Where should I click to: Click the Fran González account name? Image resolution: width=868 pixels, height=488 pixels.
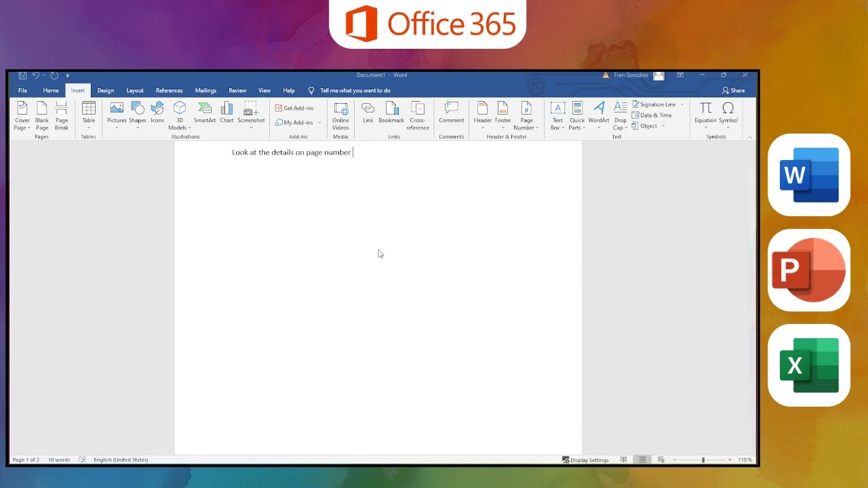[x=631, y=75]
